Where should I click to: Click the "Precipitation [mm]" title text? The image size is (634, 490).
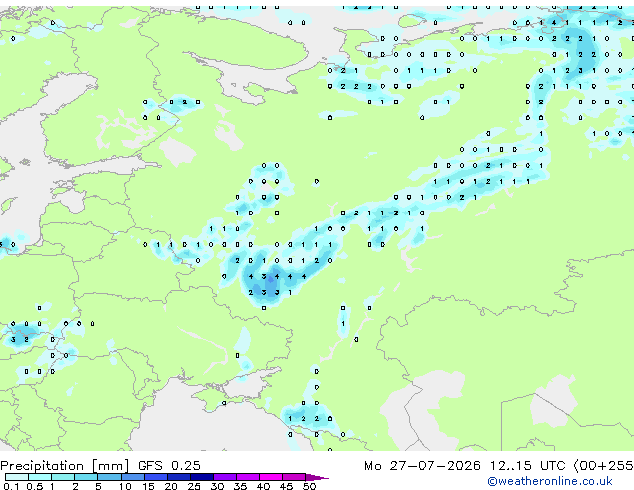(65, 466)
